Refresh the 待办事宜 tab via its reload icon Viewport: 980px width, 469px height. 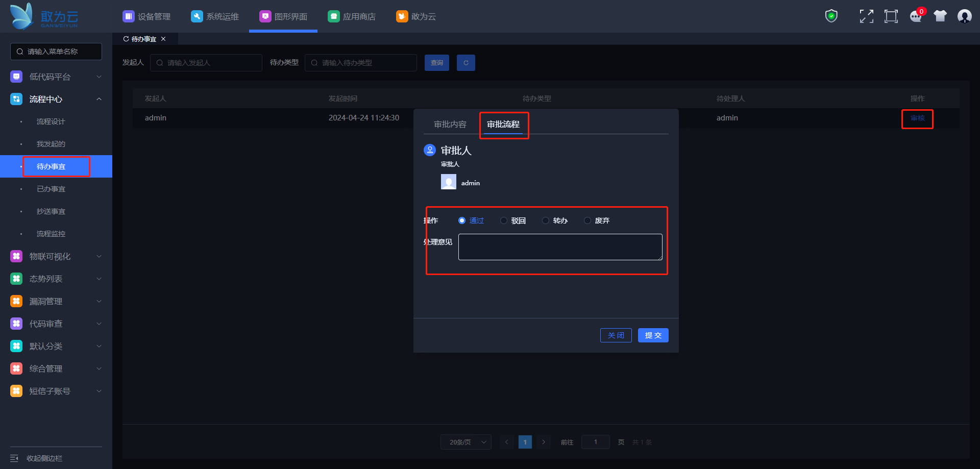(x=126, y=39)
